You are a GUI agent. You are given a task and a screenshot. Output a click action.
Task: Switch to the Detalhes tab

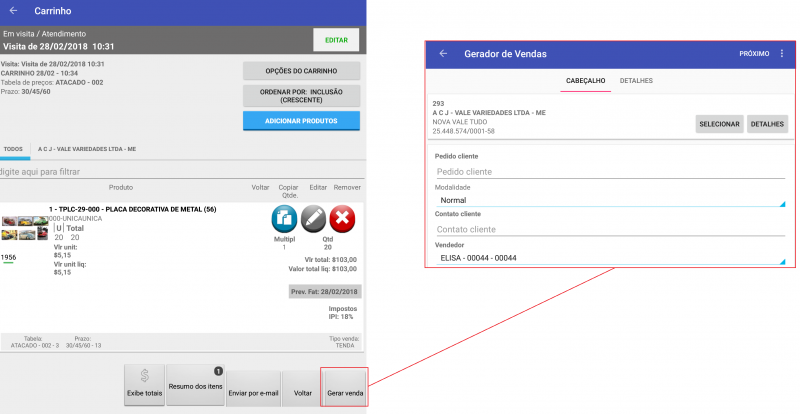[x=636, y=79]
